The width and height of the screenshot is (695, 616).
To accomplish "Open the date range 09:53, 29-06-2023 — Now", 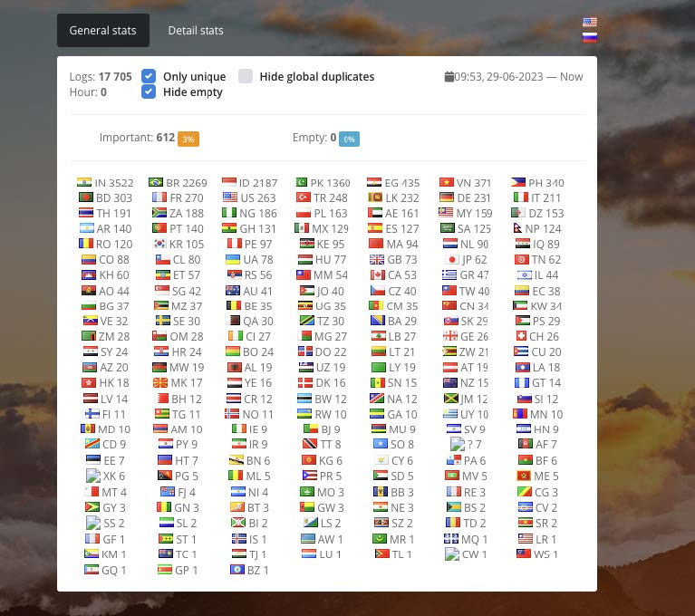I will [x=518, y=77].
